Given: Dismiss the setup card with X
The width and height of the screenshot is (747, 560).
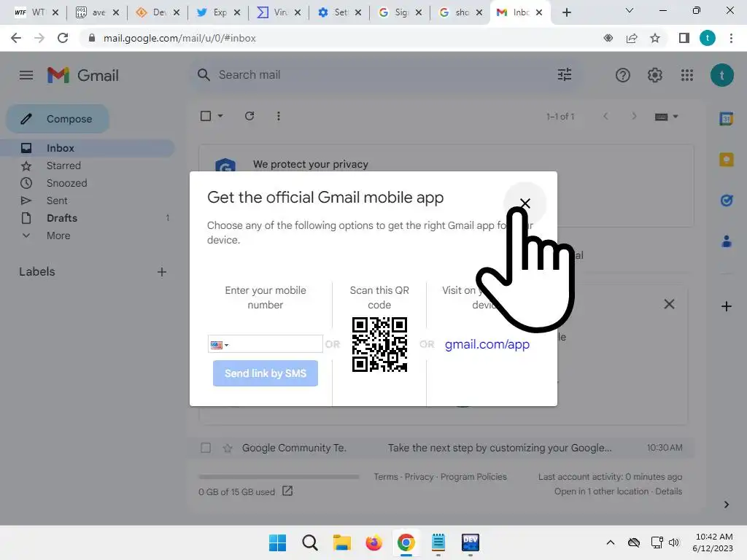Looking at the screenshot, I should (x=669, y=304).
